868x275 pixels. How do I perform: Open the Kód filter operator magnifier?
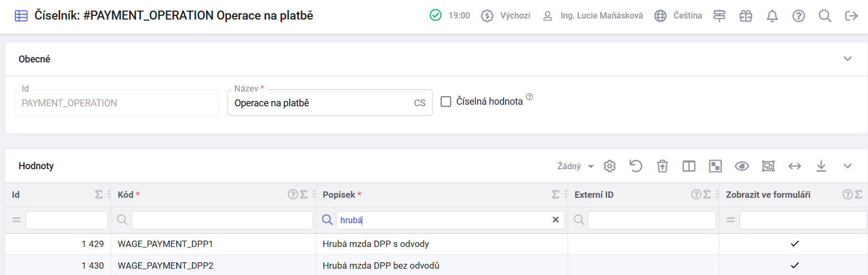coord(122,220)
